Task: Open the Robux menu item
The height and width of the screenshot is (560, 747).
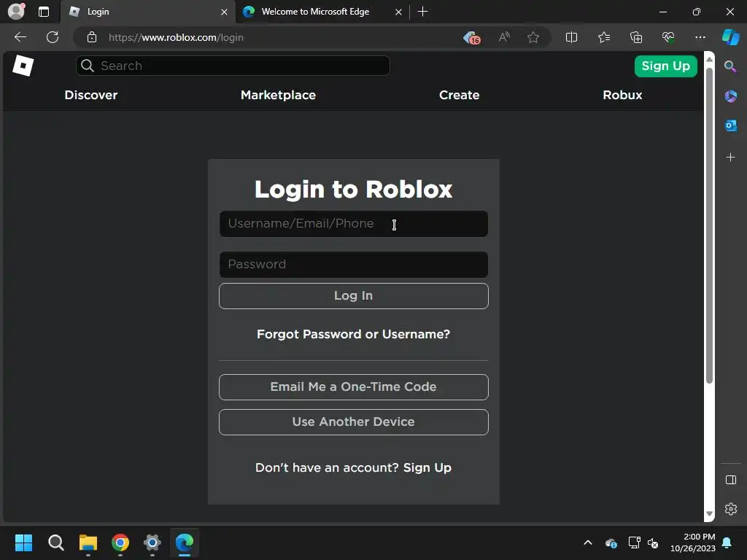Action: pyautogui.click(x=622, y=95)
